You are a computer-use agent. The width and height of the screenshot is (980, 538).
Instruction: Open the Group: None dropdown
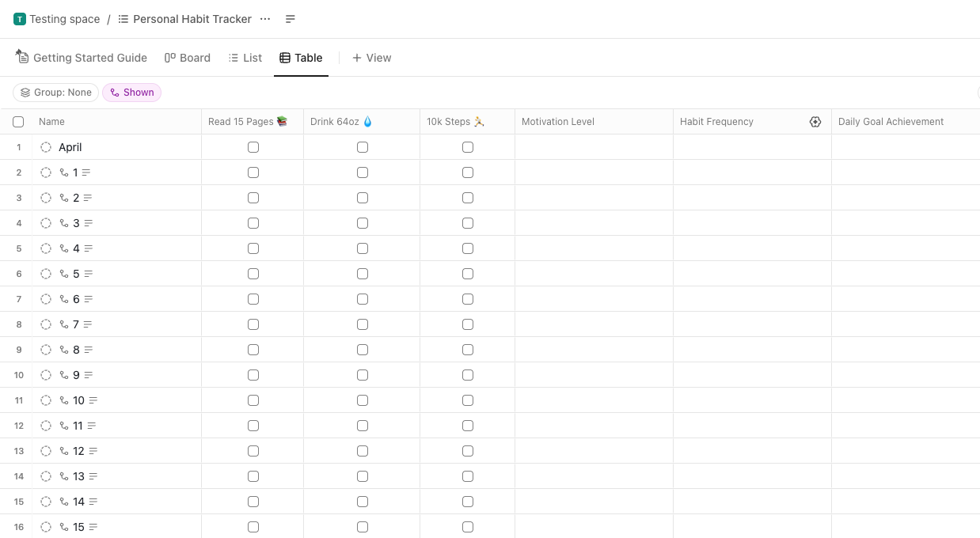tap(56, 93)
